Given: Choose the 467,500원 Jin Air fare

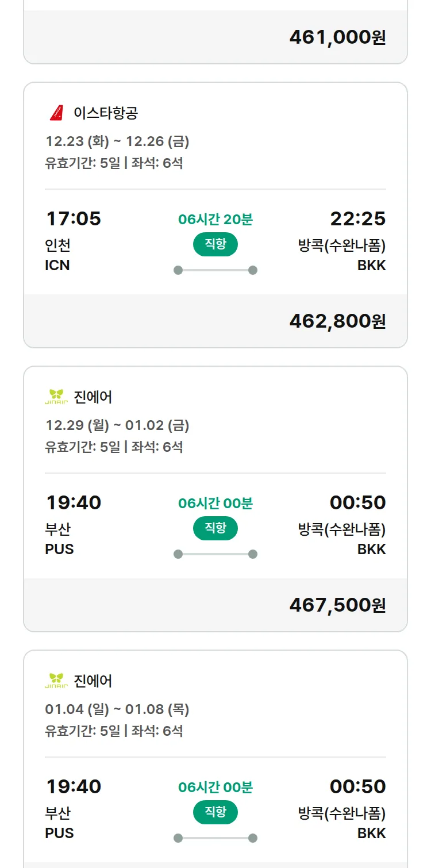Looking at the screenshot, I should point(337,605).
